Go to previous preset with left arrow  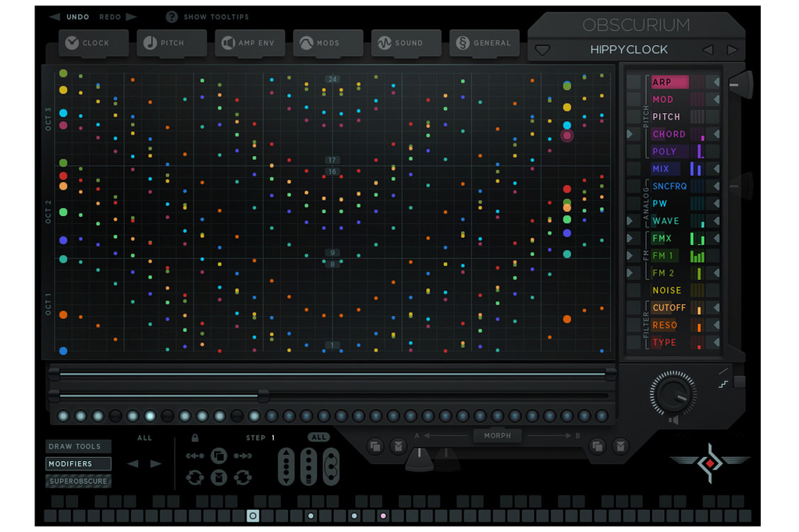point(708,50)
